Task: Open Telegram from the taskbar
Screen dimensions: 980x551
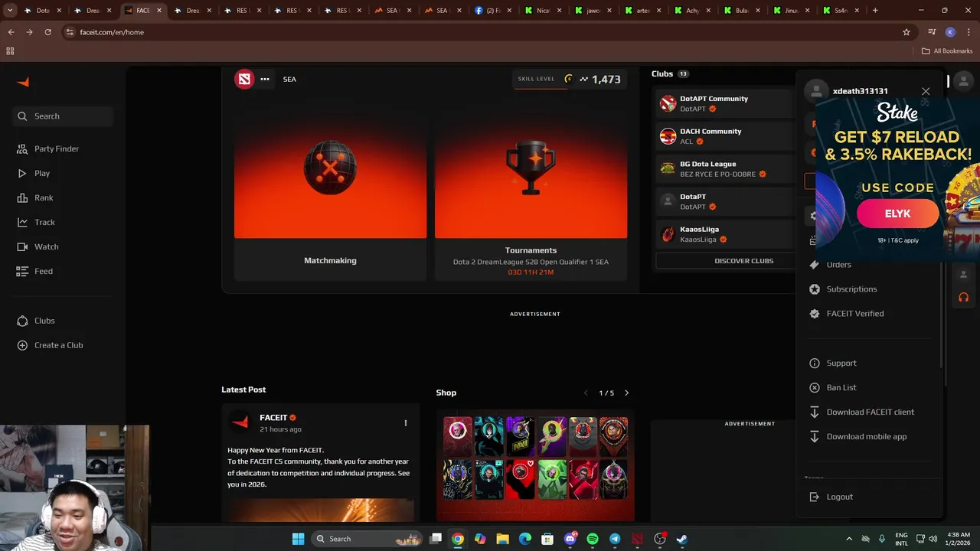Action: (x=615, y=539)
